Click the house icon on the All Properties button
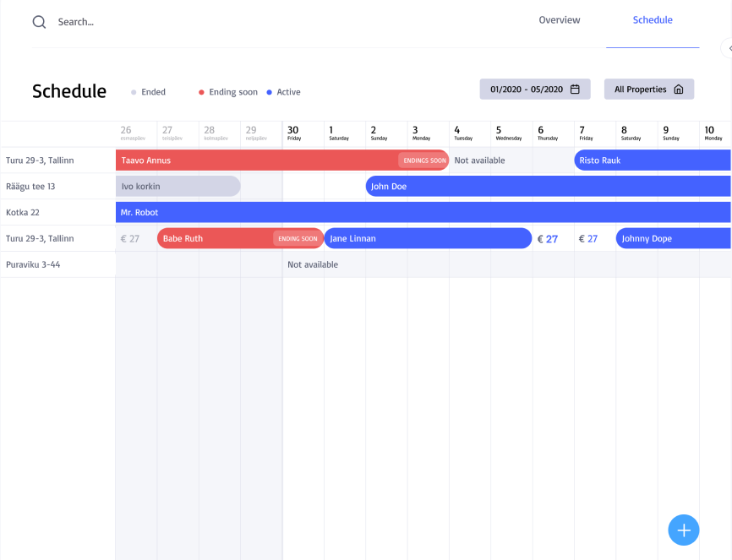Screen dimensions: 732x560 (x=680, y=88)
